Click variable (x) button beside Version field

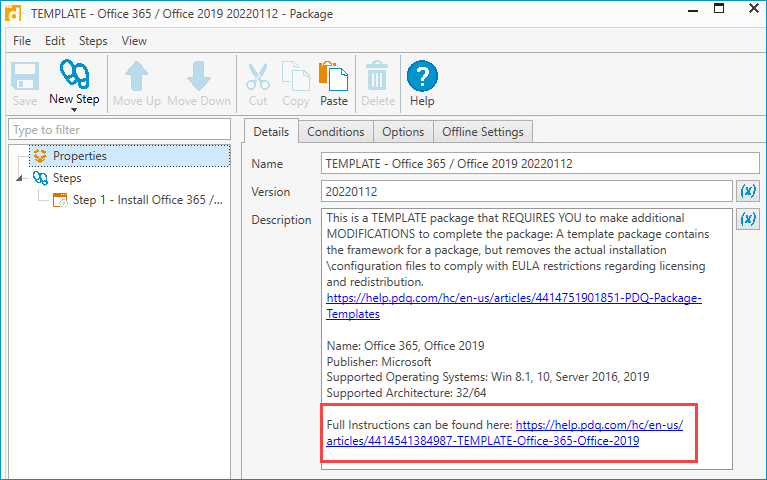tap(748, 191)
